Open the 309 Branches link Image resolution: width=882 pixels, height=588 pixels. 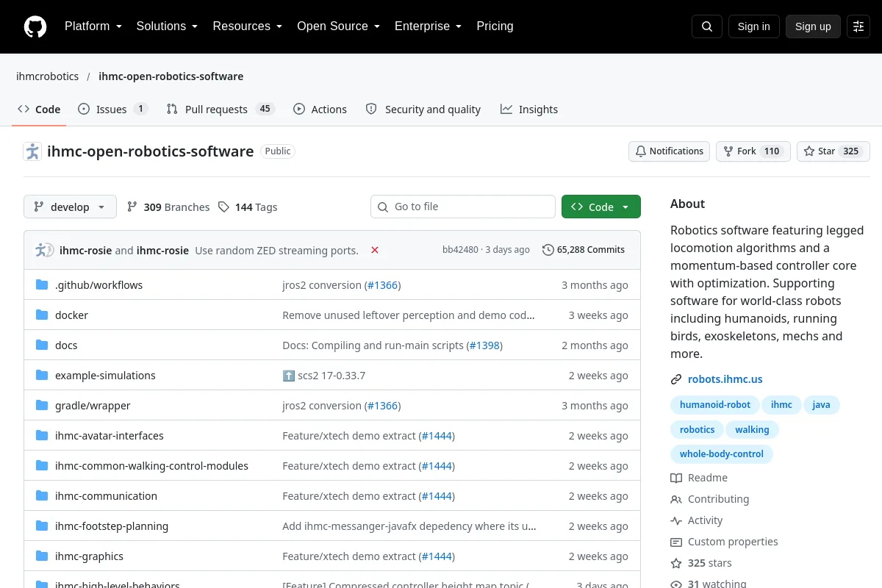click(168, 207)
